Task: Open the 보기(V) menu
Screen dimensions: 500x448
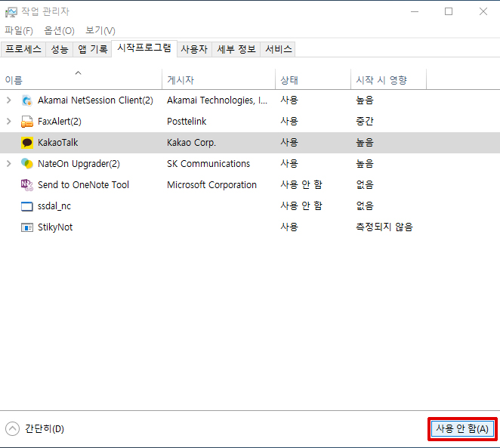Action: click(100, 31)
